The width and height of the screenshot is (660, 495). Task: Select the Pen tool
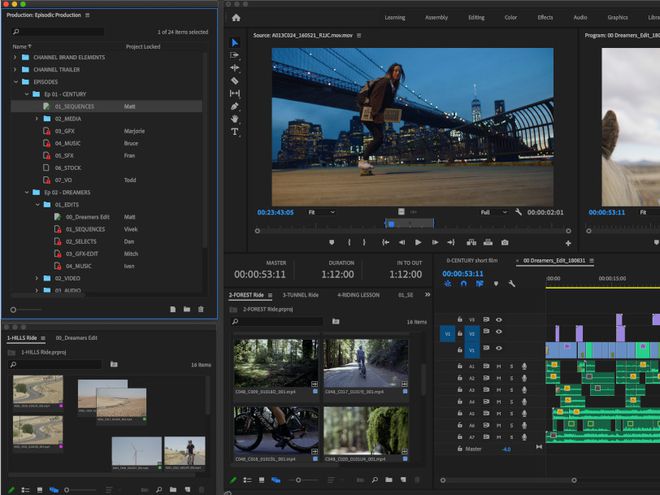234,106
